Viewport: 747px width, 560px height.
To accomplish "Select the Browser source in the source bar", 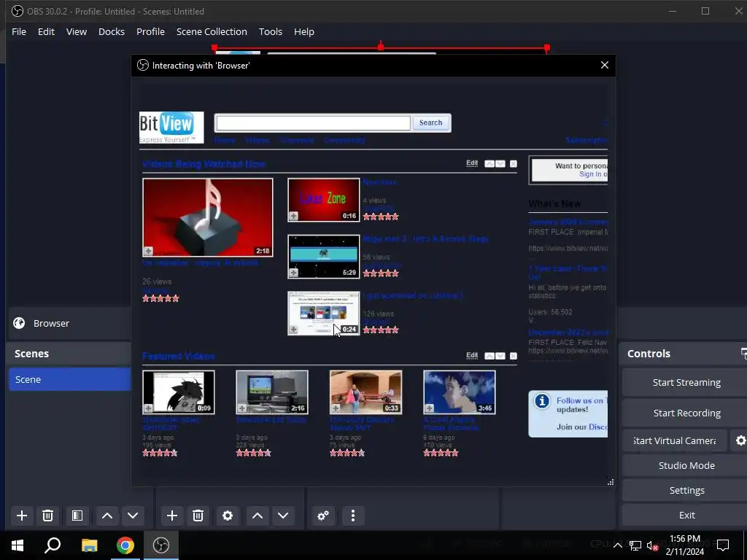I will point(69,323).
